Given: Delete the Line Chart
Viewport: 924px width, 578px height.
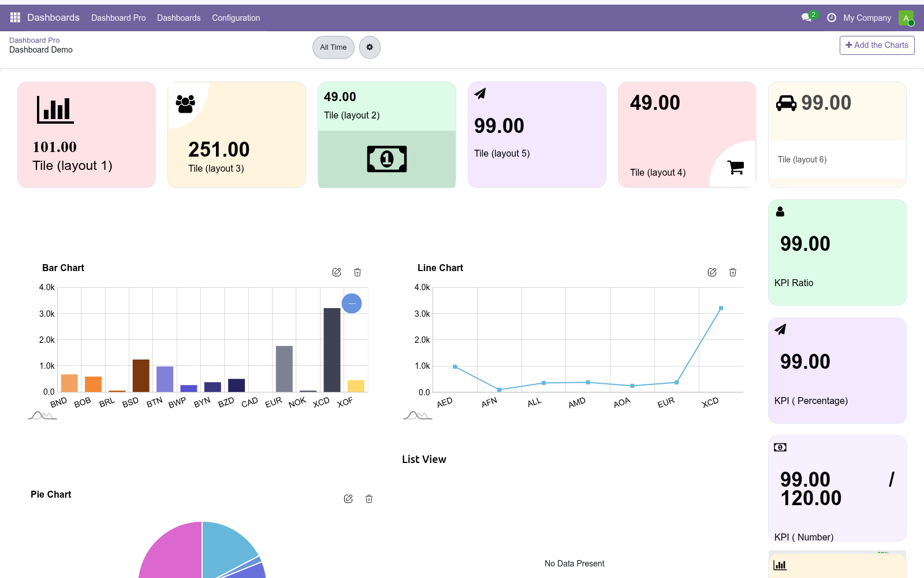Looking at the screenshot, I should coord(733,272).
